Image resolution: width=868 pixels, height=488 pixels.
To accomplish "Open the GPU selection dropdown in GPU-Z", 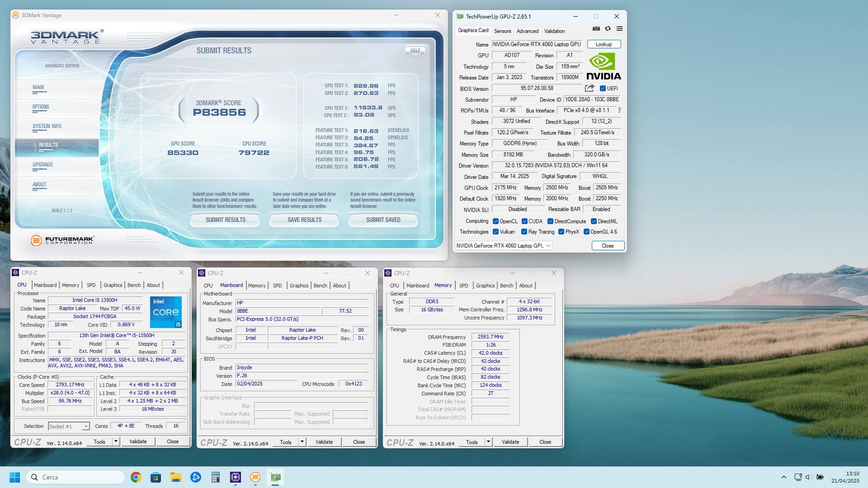I will click(503, 246).
